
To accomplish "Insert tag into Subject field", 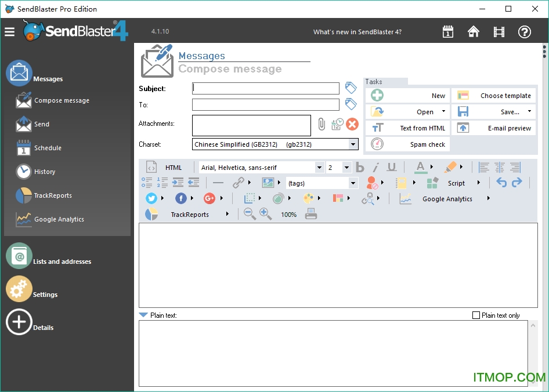I will coord(351,88).
